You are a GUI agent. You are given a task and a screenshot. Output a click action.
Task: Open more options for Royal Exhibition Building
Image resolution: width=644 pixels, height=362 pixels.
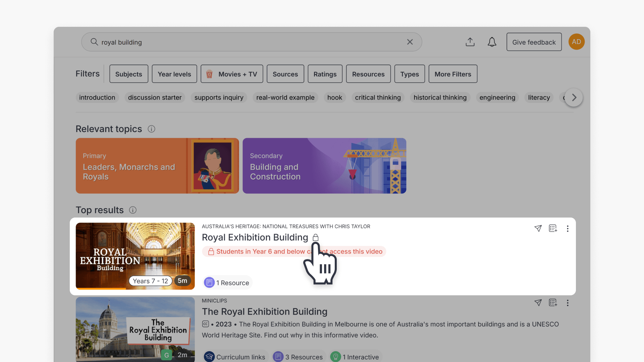(x=568, y=229)
